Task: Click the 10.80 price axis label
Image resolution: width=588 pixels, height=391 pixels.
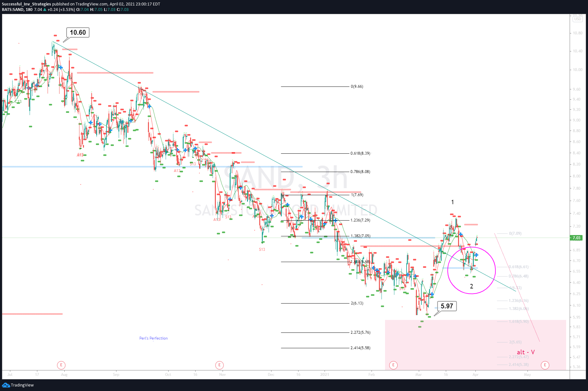Action: pyautogui.click(x=578, y=33)
